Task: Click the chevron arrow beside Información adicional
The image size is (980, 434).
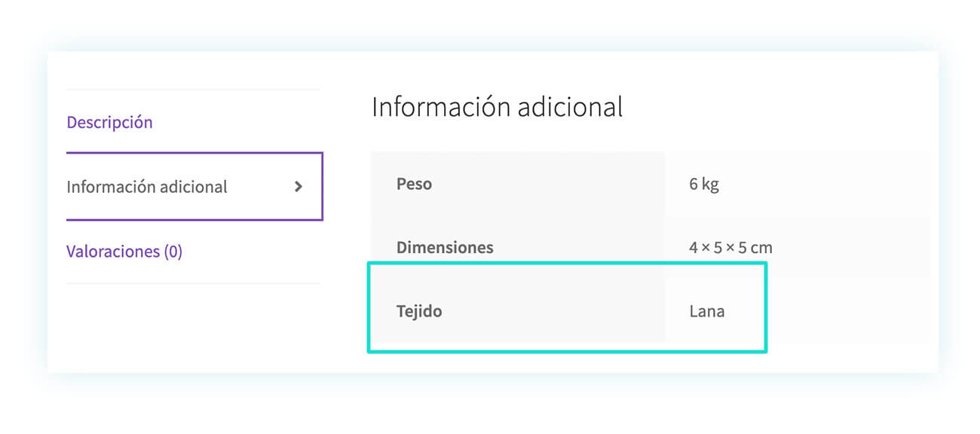Action: [x=299, y=186]
